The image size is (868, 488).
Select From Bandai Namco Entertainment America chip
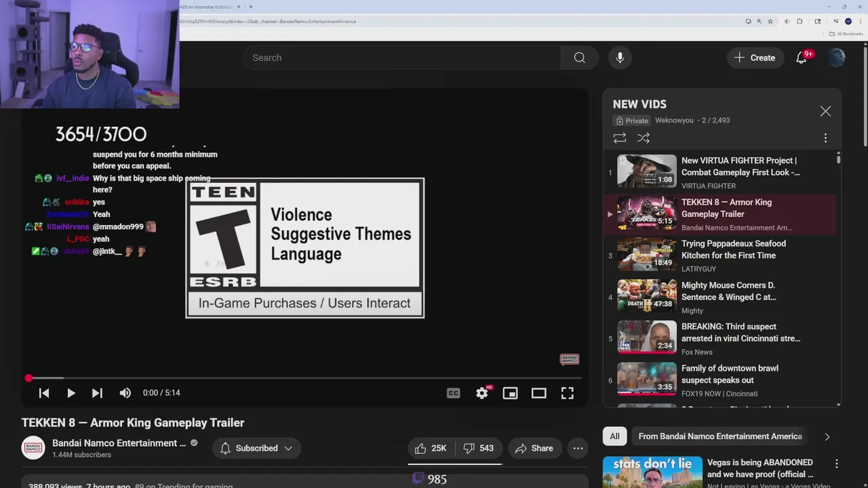coord(720,436)
